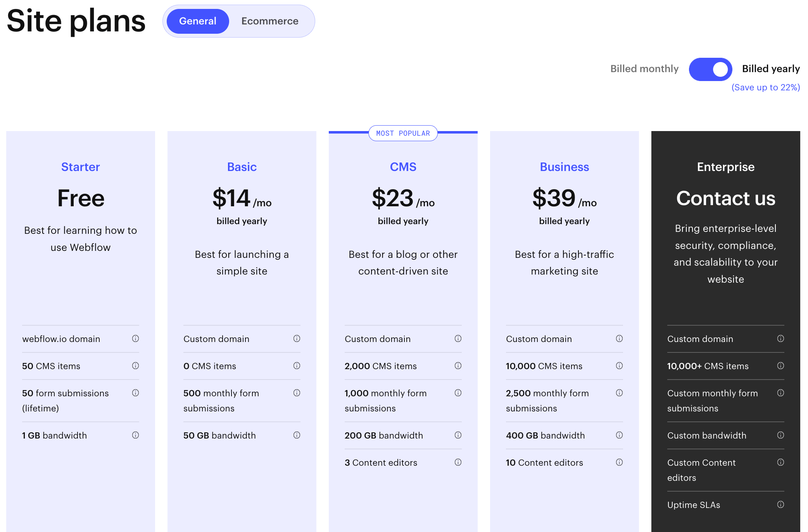Show info for 50 GB bandwidth
The height and width of the screenshot is (532, 808).
297,435
